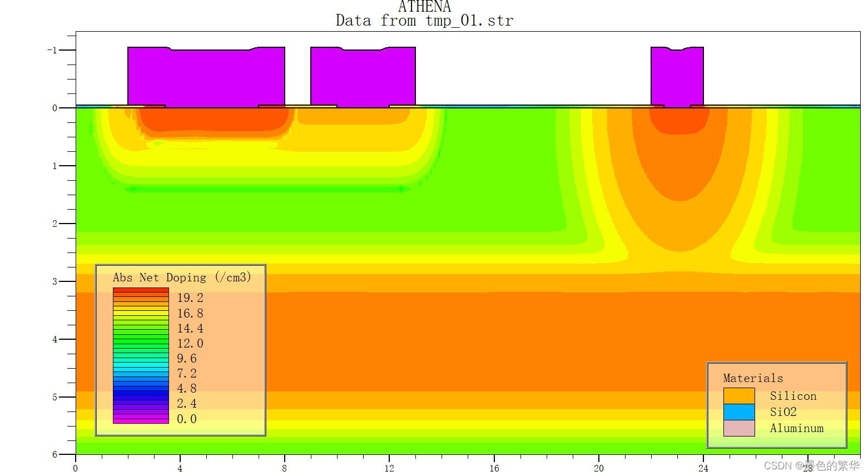Viewport: 868px width, 476px height.
Task: Click the middle purple aluminum contact
Action: tap(363, 77)
